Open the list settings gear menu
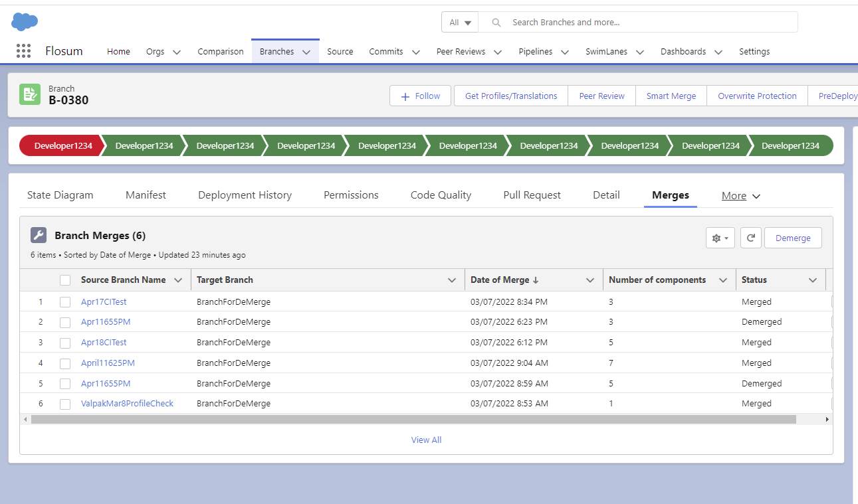Screen dimensions: 858x504 tap(720, 238)
